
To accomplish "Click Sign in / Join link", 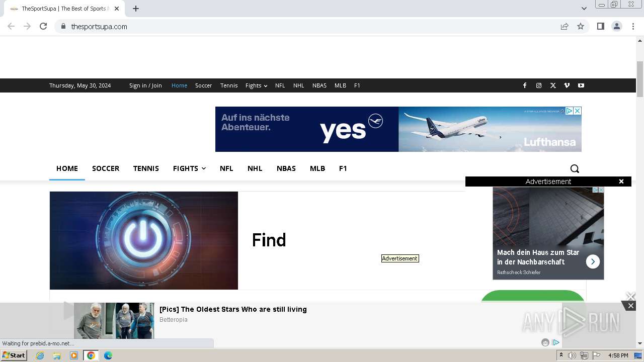I will (145, 85).
